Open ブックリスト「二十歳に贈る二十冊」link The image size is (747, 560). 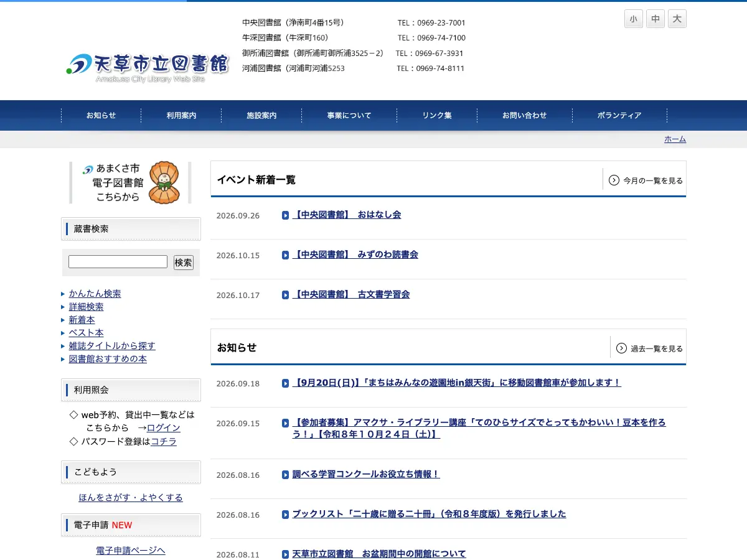click(x=430, y=514)
